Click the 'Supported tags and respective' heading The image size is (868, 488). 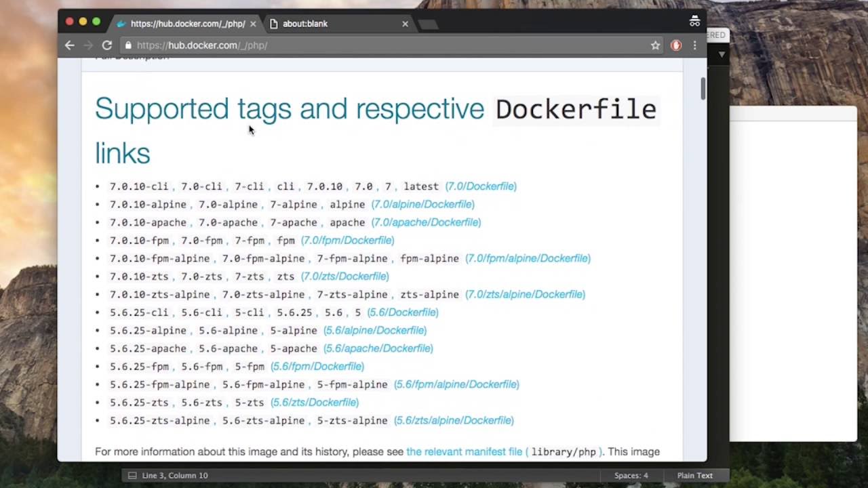(x=290, y=108)
